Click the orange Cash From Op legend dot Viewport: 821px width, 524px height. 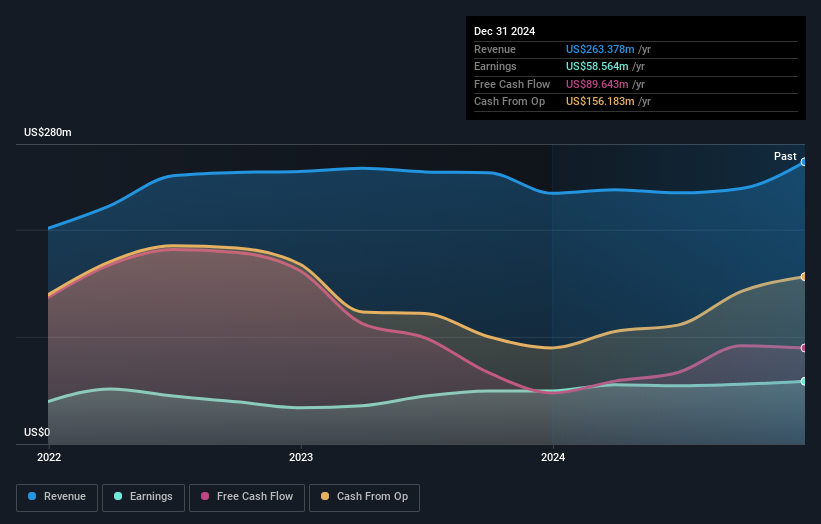tap(325, 496)
